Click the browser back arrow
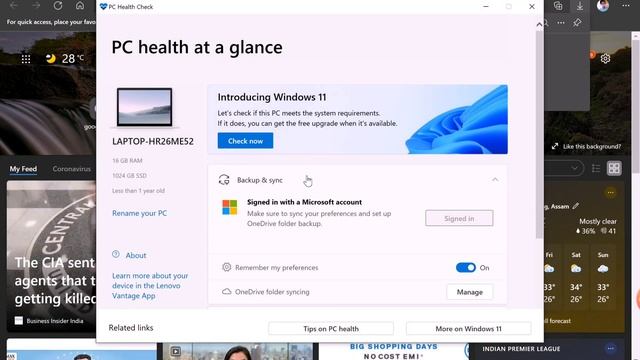 [x=14, y=6]
